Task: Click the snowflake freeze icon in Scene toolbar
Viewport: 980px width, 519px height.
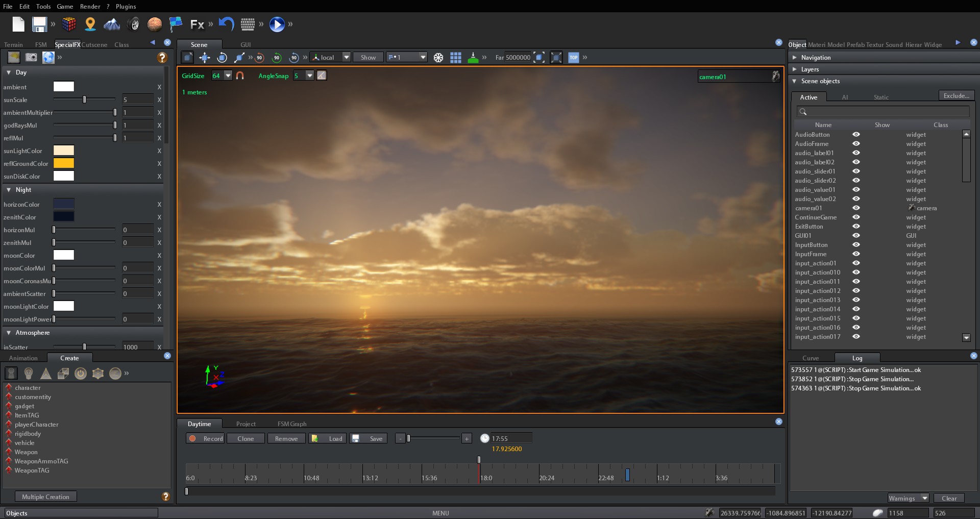Action: click(438, 57)
